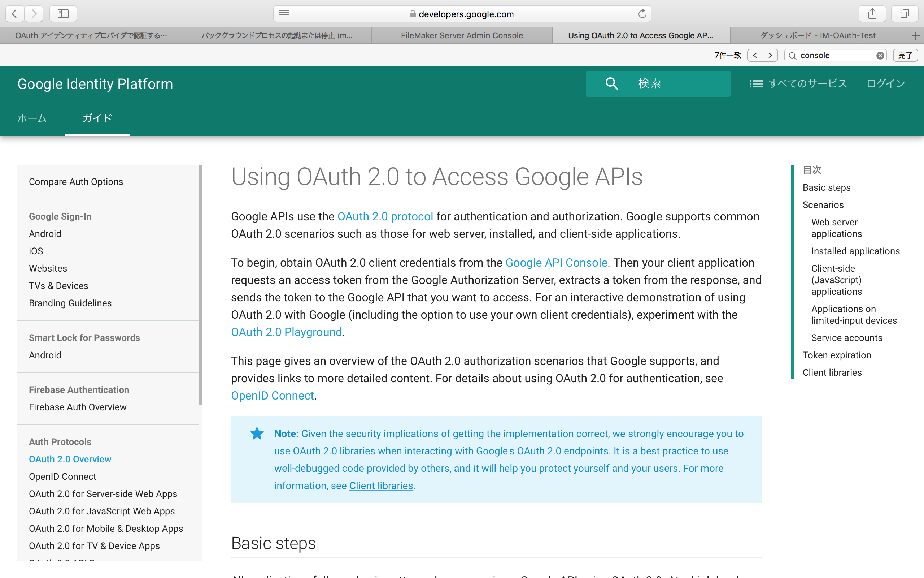Image resolution: width=924 pixels, height=578 pixels.
Task: Click the find magnifier icon
Action: pyautogui.click(x=793, y=56)
